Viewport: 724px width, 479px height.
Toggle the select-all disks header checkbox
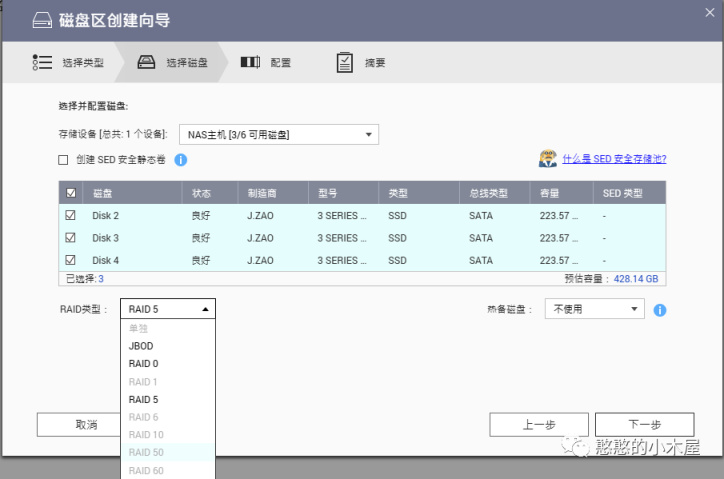click(x=71, y=193)
